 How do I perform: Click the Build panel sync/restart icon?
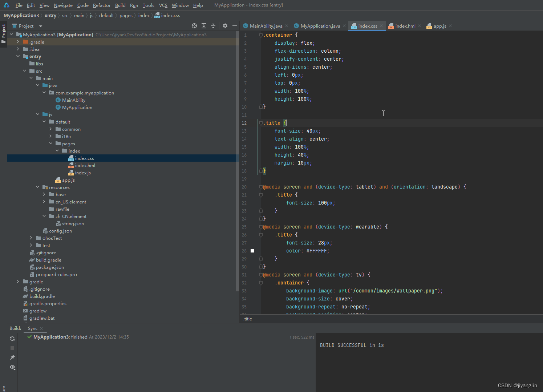click(x=12, y=339)
